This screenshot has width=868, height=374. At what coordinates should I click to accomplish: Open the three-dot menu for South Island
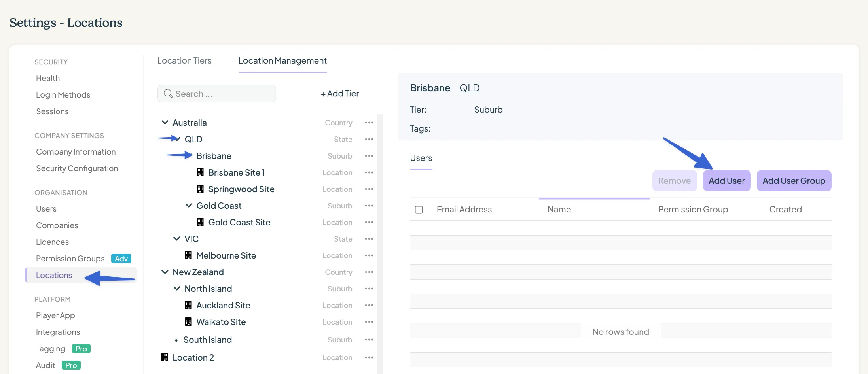tap(369, 340)
